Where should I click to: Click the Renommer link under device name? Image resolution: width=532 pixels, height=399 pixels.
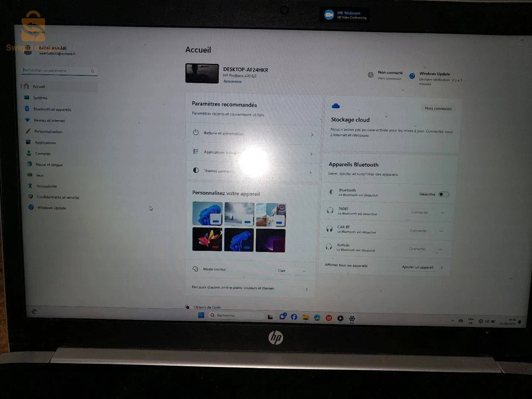232,82
